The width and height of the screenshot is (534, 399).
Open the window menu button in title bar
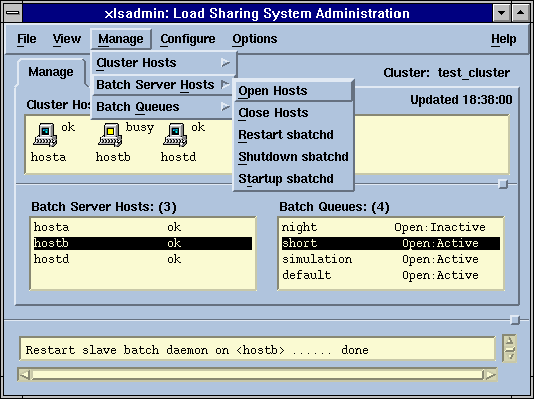coord(13,13)
